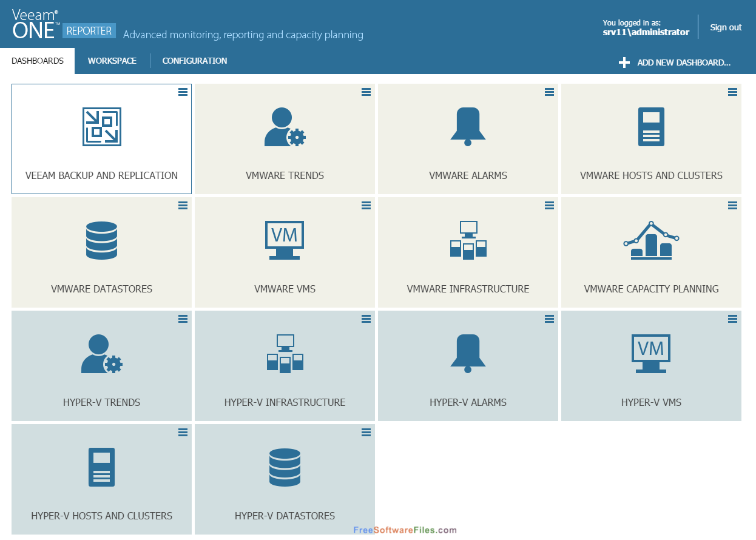Click the VMWARE ALARMS tile label
Image resolution: width=756 pixels, height=540 pixels.
click(468, 175)
